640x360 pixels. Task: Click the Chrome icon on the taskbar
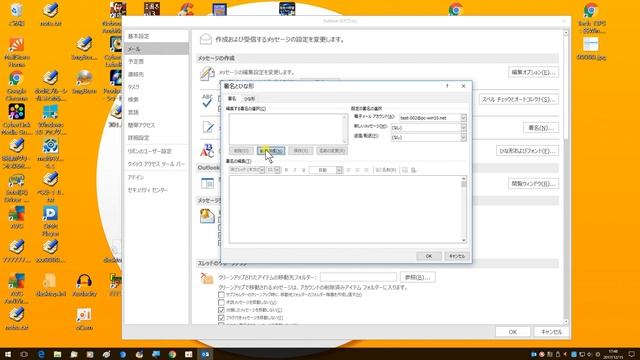click(172, 354)
